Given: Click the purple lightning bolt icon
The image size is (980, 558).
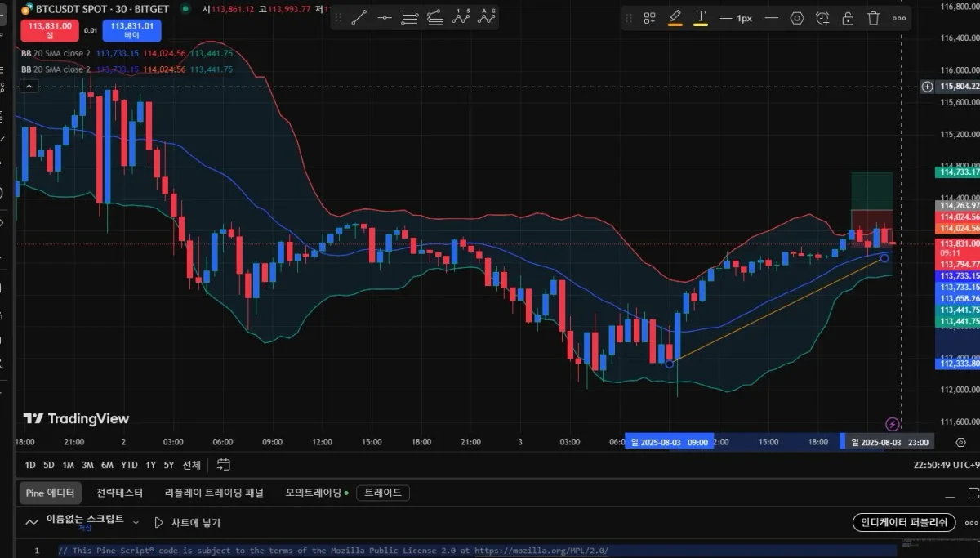Looking at the screenshot, I should (x=893, y=424).
